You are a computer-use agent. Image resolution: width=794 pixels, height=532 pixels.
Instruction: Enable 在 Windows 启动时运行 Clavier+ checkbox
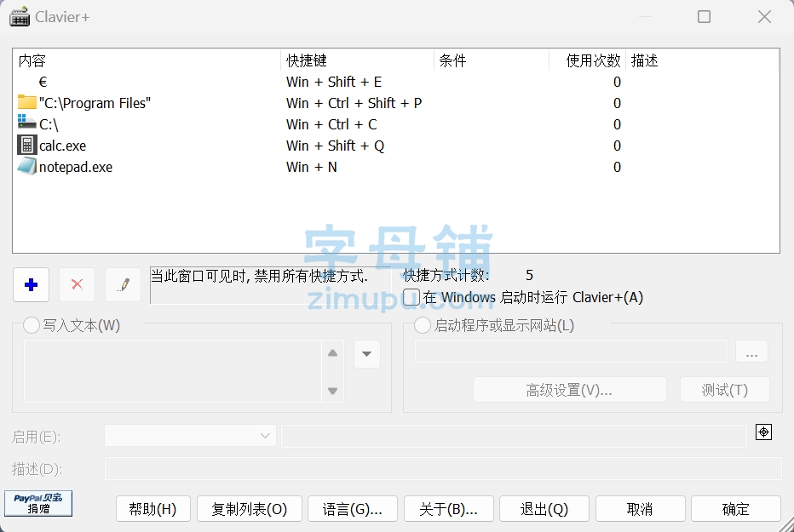point(411,297)
